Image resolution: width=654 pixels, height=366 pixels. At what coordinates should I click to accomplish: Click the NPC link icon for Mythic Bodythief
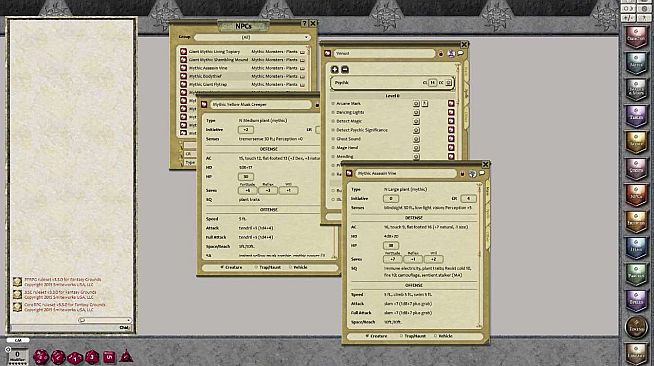[183, 76]
